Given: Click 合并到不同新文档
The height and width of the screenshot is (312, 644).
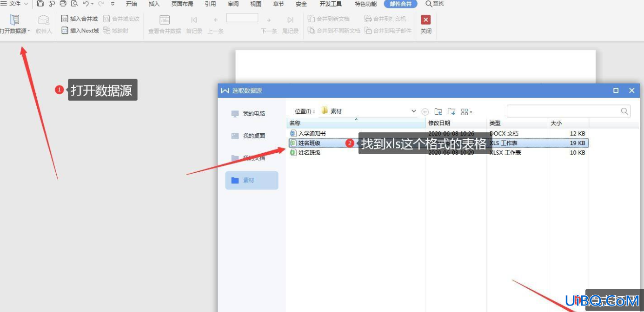Looking at the screenshot, I should coord(334,31).
